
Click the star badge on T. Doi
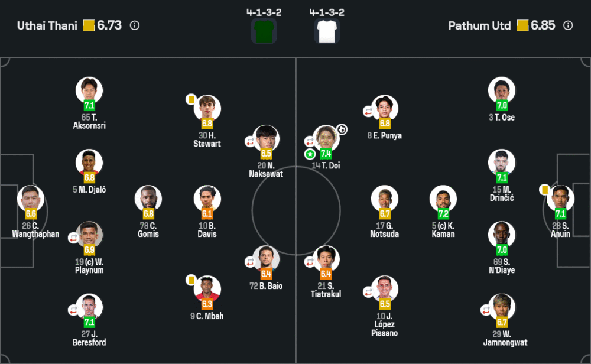(x=310, y=154)
